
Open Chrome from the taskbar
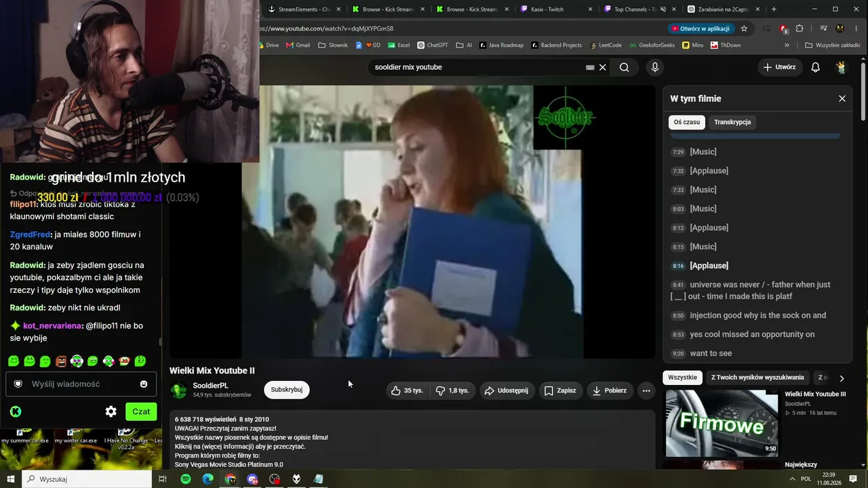point(231,479)
